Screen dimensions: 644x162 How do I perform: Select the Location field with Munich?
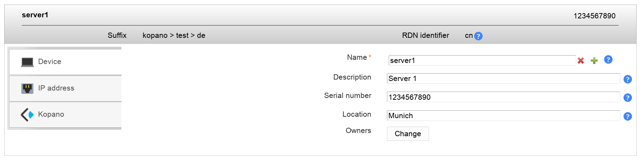click(503, 116)
